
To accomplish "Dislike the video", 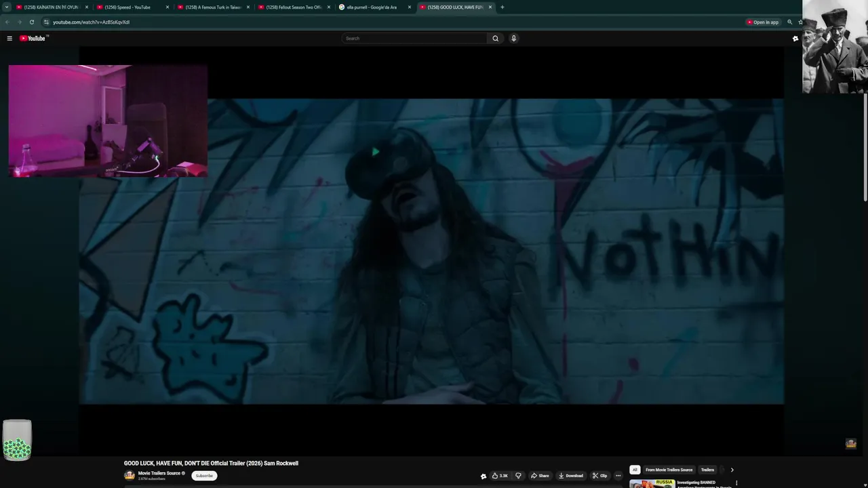I will [518, 476].
